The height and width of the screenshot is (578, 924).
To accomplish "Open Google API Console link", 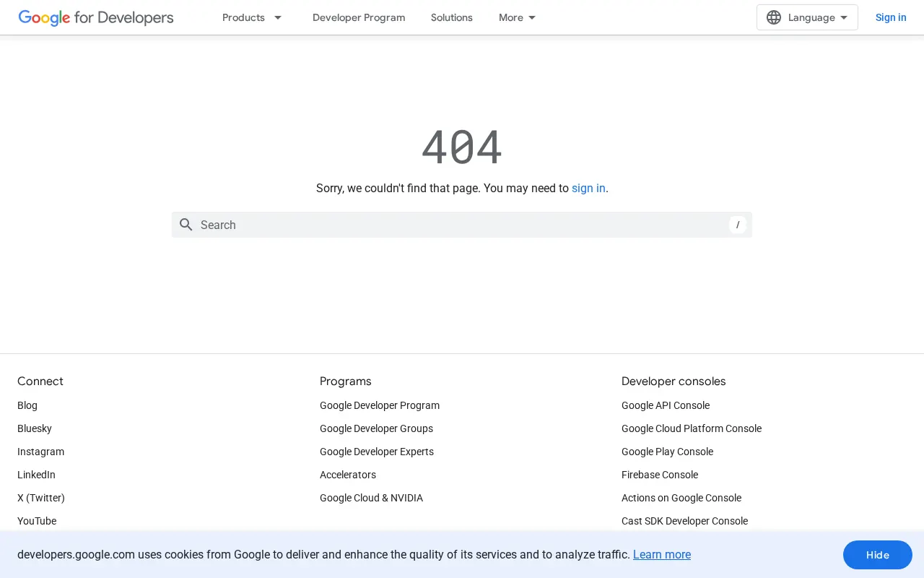I will (x=666, y=405).
